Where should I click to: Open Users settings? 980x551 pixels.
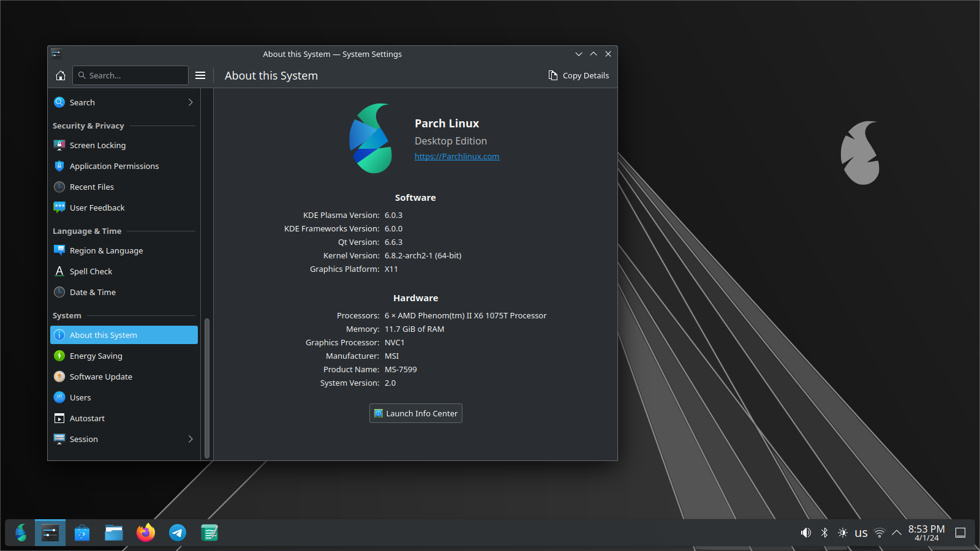coord(124,397)
